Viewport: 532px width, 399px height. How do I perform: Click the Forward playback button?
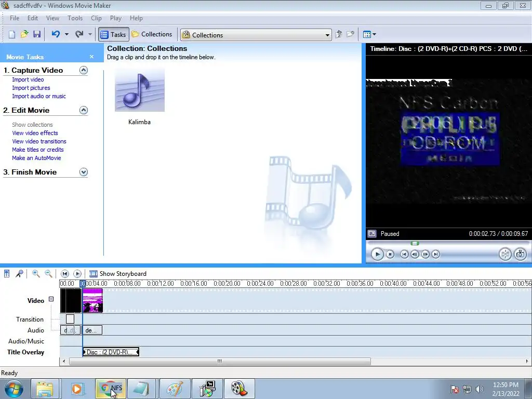[x=436, y=255]
